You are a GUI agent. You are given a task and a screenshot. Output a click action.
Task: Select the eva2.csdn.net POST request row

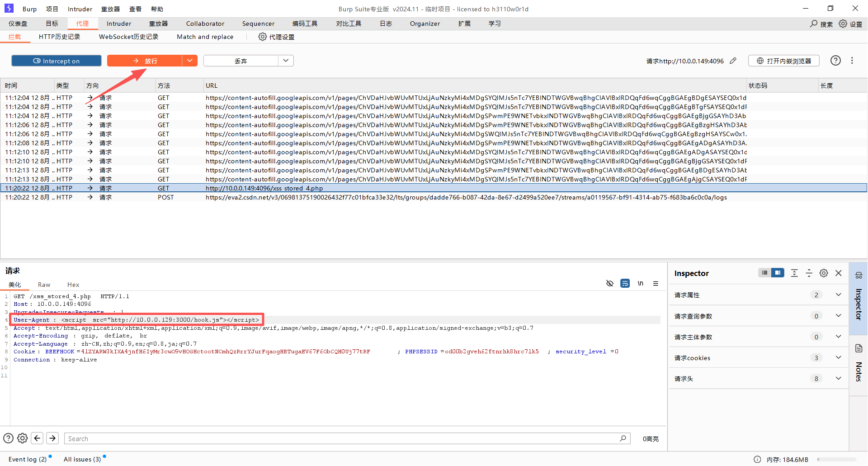[x=434, y=197]
